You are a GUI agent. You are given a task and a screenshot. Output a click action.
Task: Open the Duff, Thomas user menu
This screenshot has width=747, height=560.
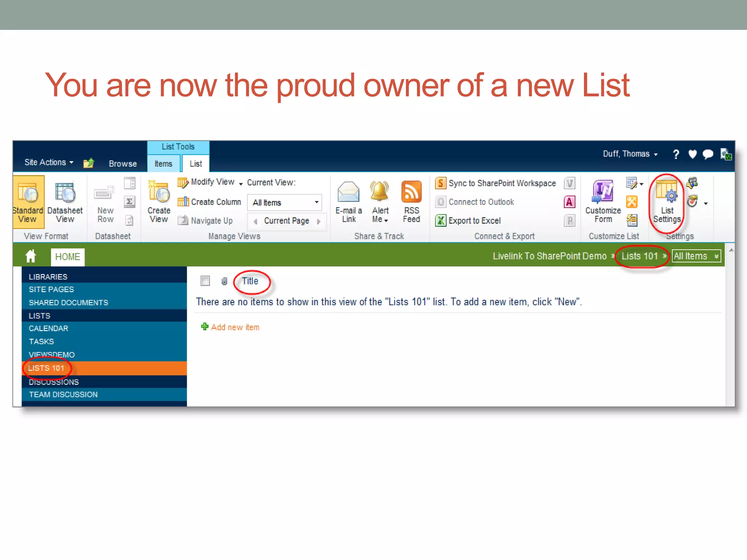click(630, 154)
